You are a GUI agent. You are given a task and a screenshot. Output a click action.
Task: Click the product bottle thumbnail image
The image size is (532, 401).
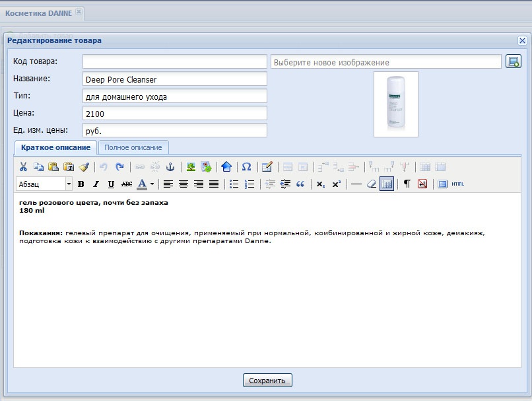[396, 104]
